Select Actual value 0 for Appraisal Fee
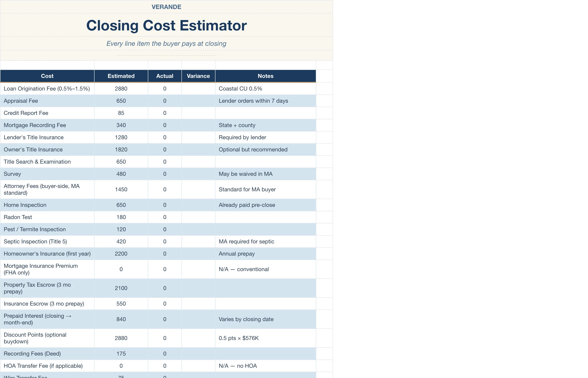The image size is (588, 378). tap(165, 101)
